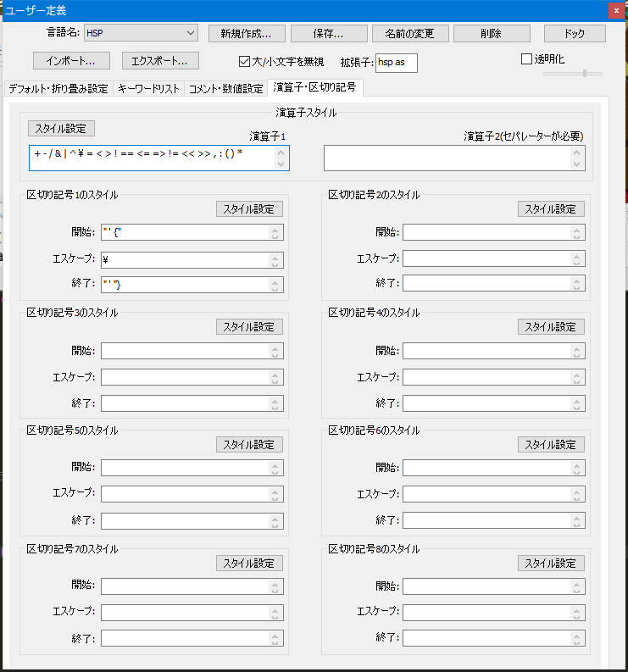Image resolution: width=628 pixels, height=672 pixels.
Task: Click the ドック button
Action: (575, 33)
